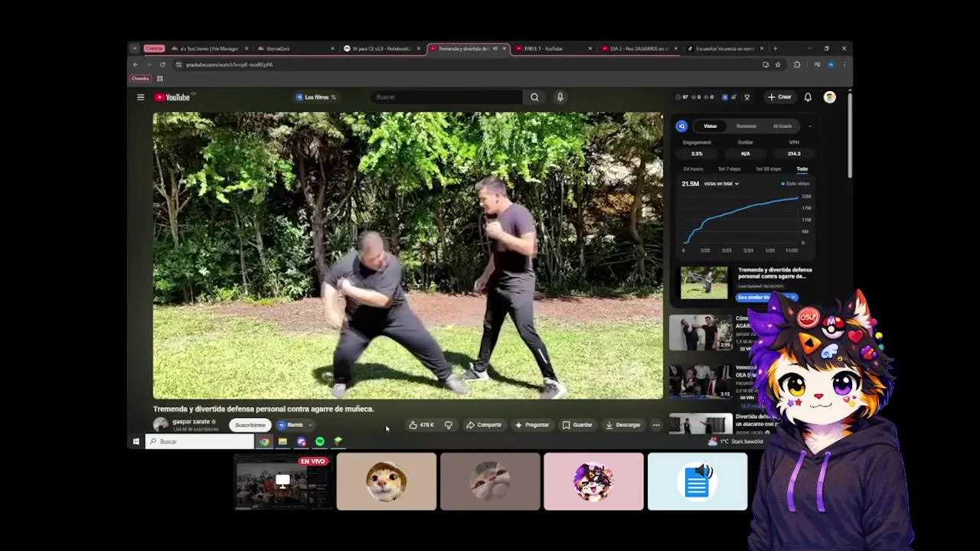Screen dimensions: 980x551
Task: Switch to FINFE 1 - YouTube tab
Action: click(554, 49)
